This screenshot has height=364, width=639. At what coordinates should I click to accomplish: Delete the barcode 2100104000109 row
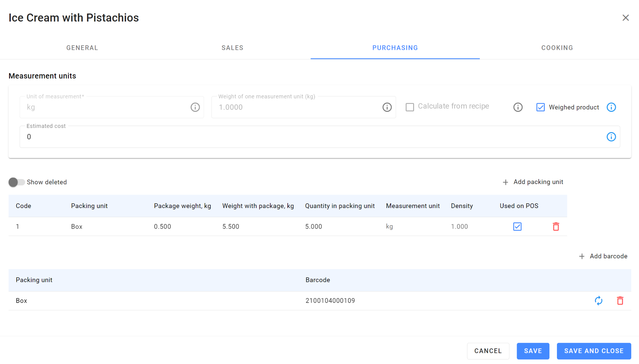click(x=620, y=301)
